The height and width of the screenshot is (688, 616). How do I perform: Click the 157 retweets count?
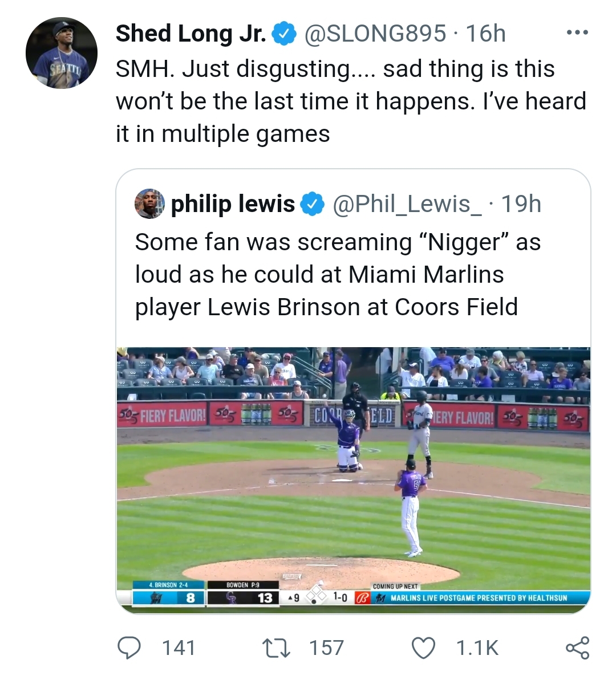click(x=326, y=648)
